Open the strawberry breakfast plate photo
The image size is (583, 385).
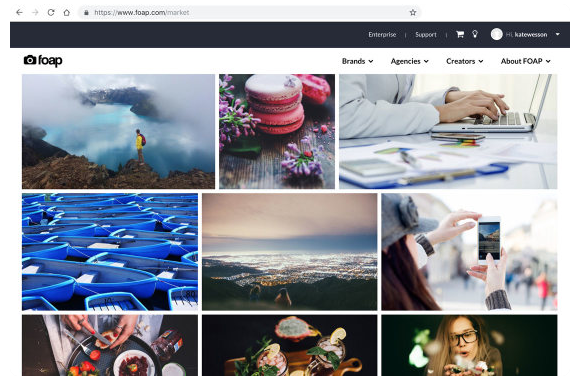(110, 345)
